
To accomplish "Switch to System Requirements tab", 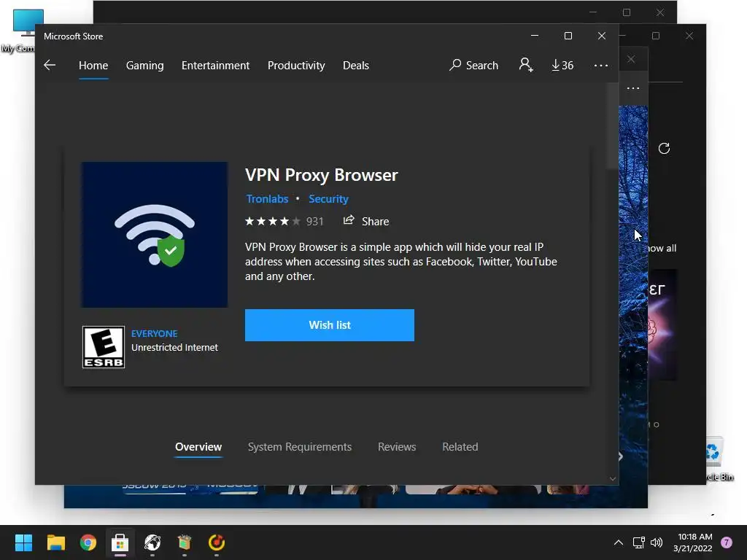I will click(300, 447).
